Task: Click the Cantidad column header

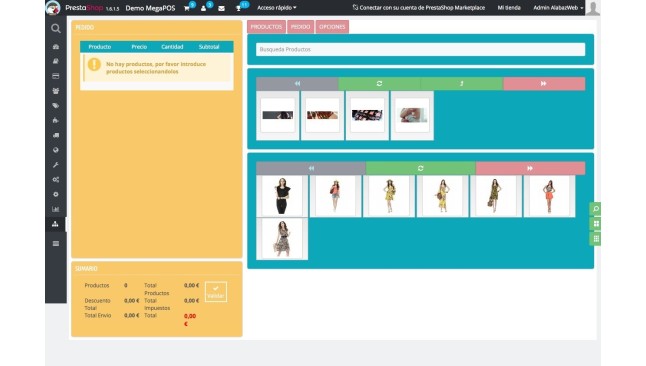Action: tap(172, 47)
